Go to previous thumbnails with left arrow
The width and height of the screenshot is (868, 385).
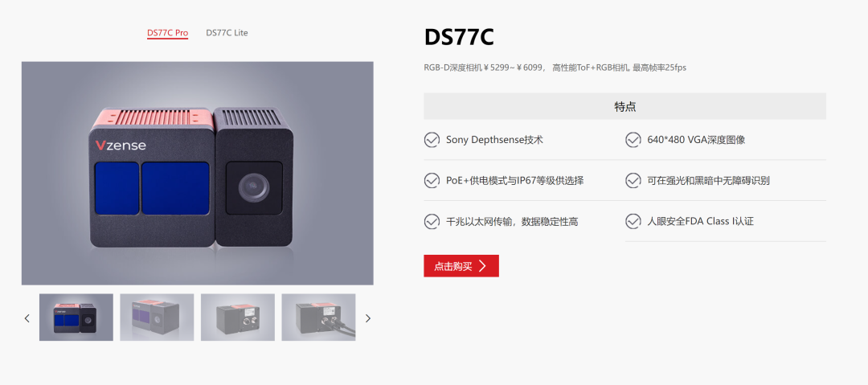pos(27,318)
